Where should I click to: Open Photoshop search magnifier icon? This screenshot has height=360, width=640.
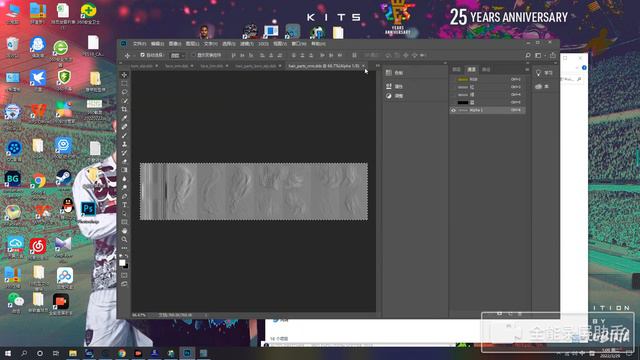[x=528, y=55]
